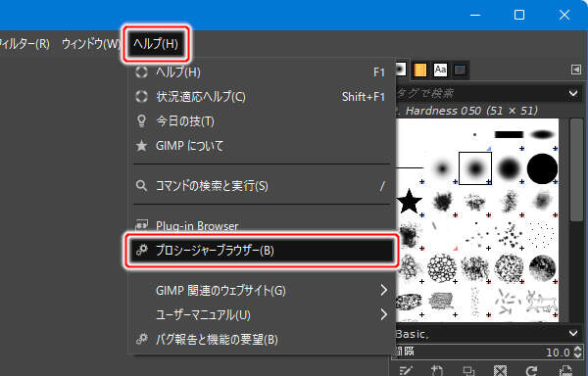Switch to the Fonts tab (Aa icon)

point(440,70)
